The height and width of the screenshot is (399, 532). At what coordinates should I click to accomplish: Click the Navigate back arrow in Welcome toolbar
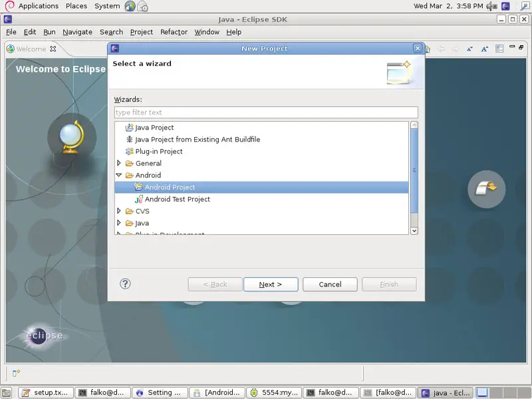pos(441,49)
